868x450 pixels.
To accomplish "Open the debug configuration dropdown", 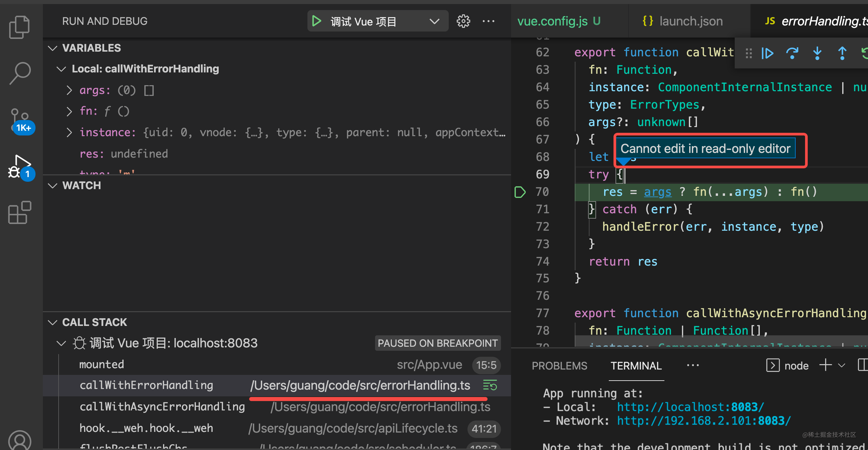I will tap(434, 21).
